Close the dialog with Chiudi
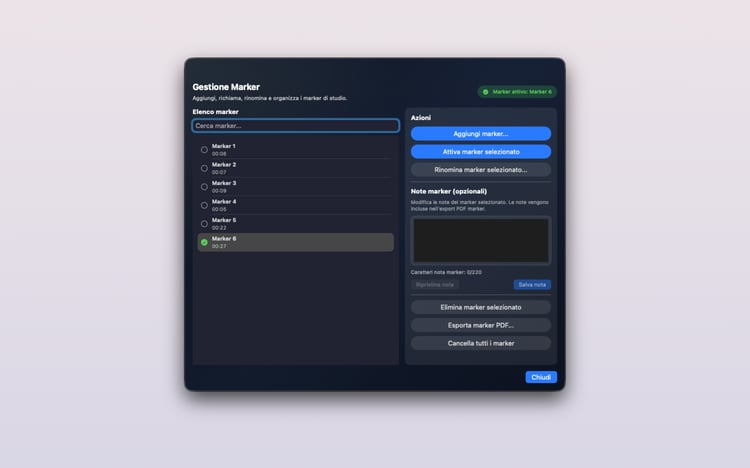This screenshot has height=468, width=750. [x=541, y=377]
